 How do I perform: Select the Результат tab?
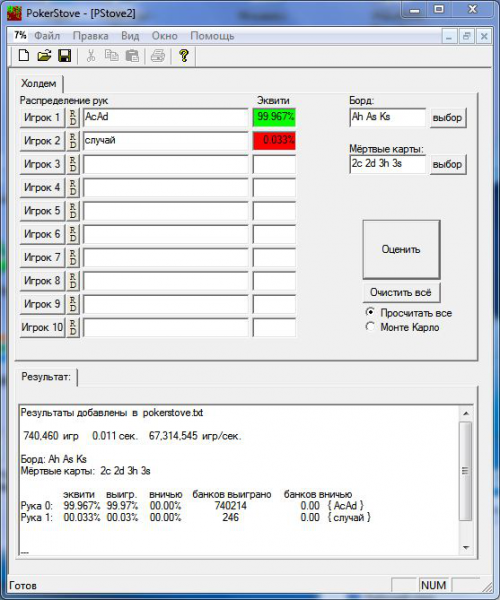tap(46, 377)
